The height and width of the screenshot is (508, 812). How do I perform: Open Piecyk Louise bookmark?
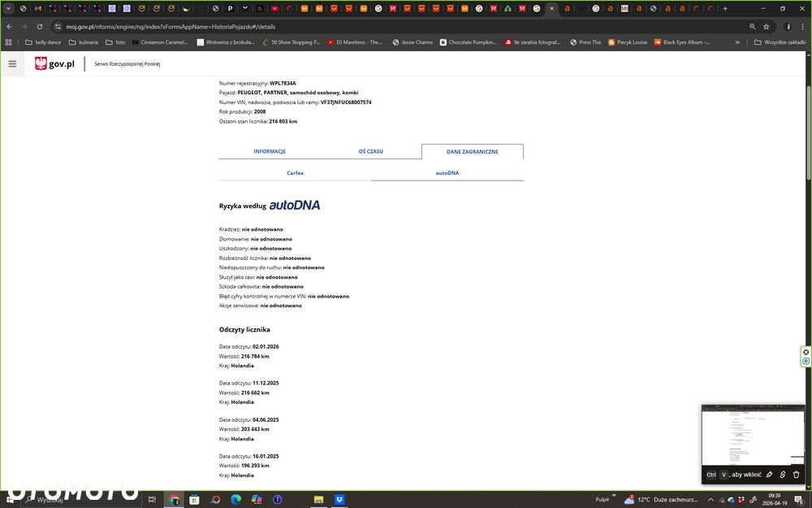pos(628,42)
